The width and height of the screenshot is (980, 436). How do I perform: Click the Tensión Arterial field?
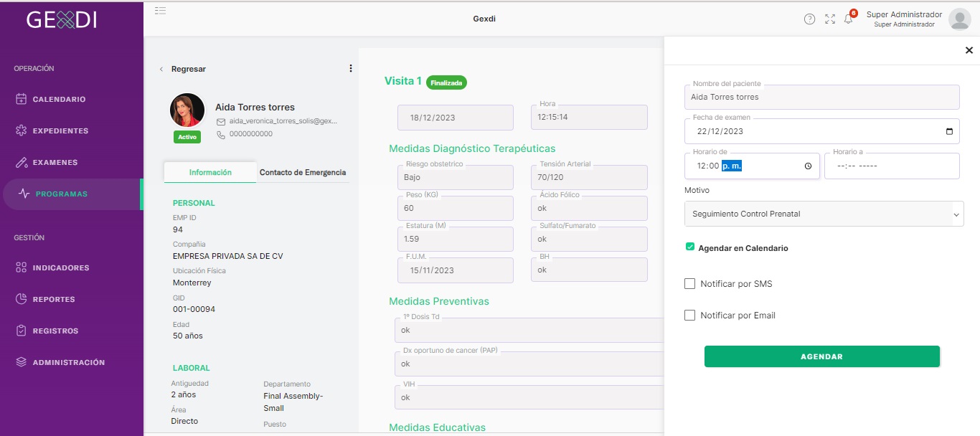(589, 177)
